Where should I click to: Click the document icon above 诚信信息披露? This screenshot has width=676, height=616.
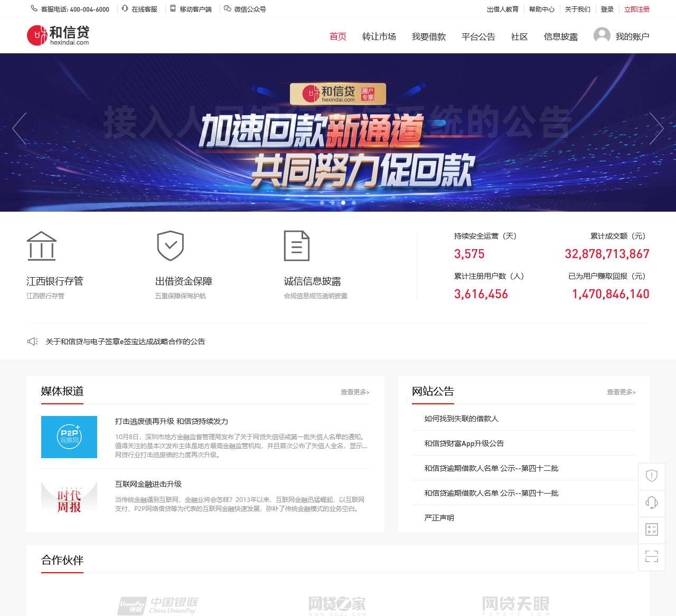click(297, 245)
